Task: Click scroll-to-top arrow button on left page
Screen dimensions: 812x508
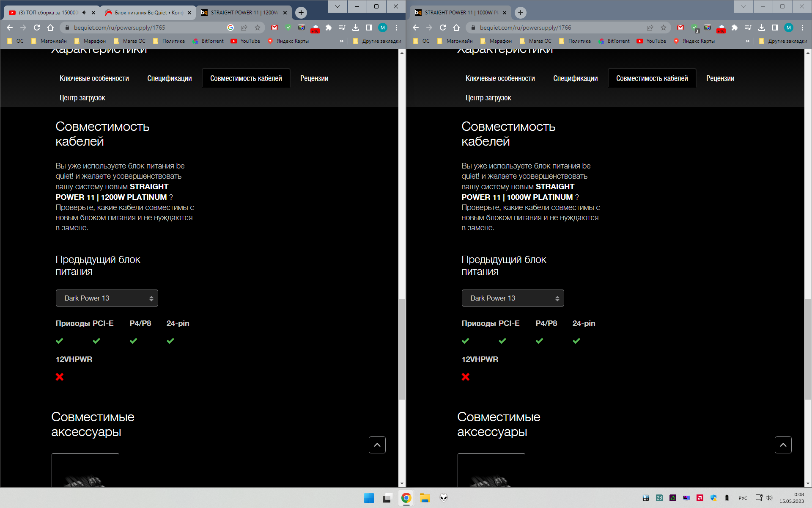Action: (x=377, y=445)
